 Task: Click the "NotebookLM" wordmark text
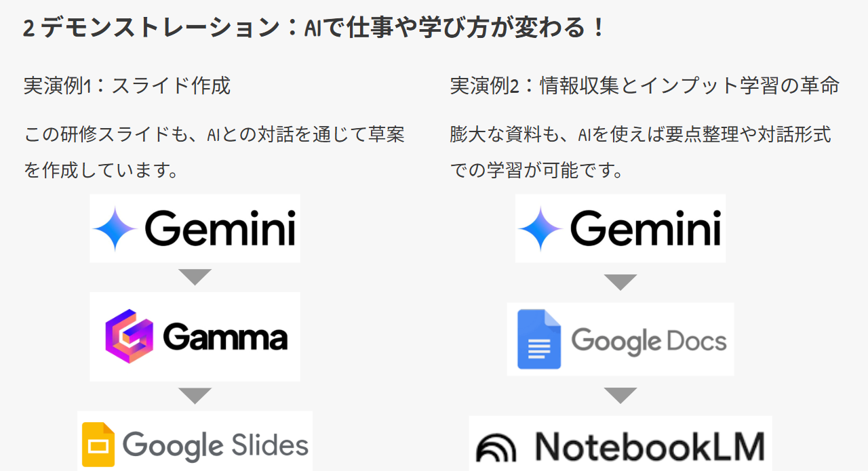(x=649, y=446)
